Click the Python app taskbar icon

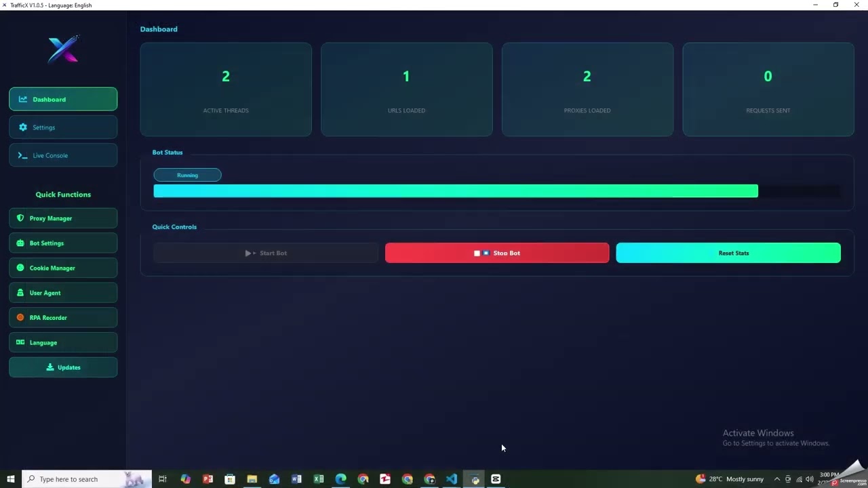pos(474,479)
